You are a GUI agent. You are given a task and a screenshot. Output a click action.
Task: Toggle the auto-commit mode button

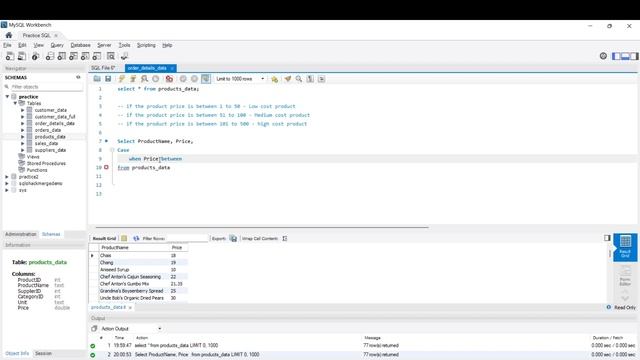click(206, 79)
